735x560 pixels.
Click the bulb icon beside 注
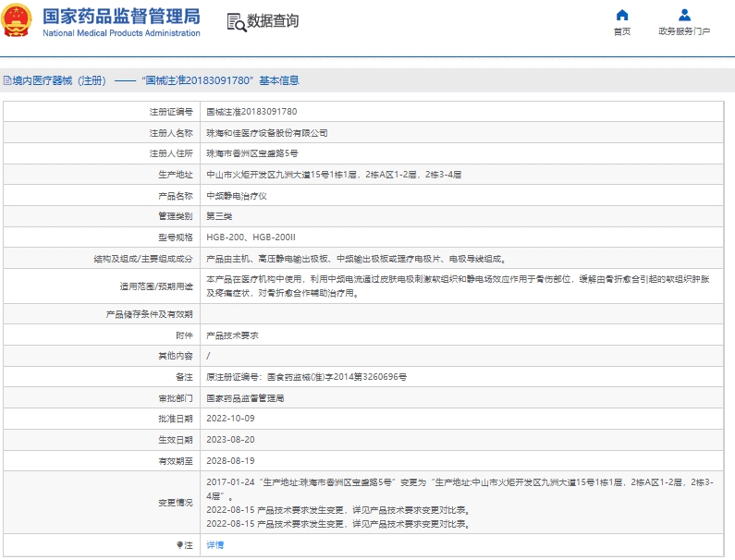(x=179, y=544)
